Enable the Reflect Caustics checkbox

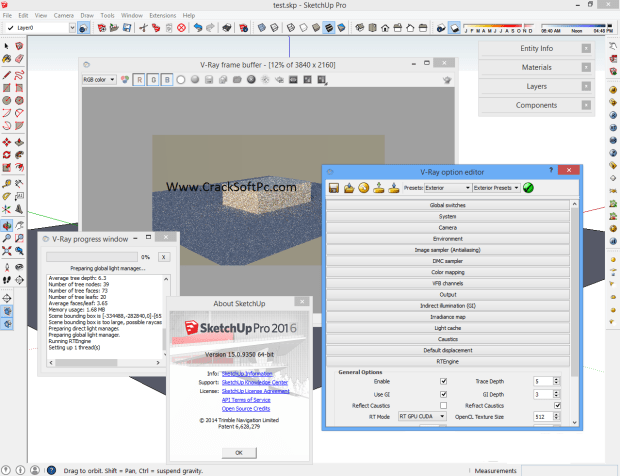pos(443,406)
